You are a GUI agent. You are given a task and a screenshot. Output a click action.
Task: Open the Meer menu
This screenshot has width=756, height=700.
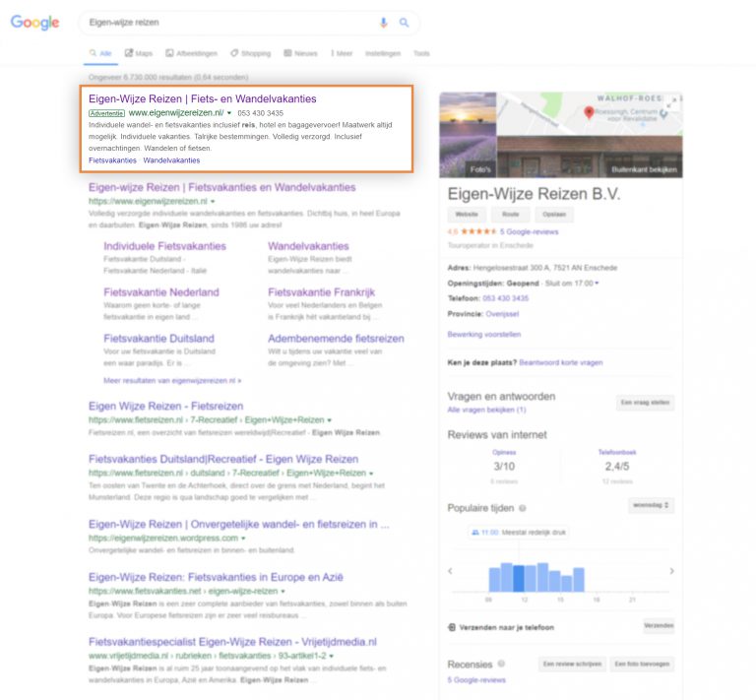tap(342, 53)
